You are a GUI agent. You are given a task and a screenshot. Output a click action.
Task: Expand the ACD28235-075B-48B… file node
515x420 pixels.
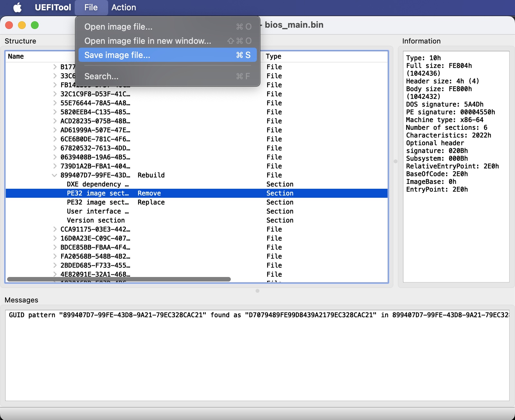[55, 121]
